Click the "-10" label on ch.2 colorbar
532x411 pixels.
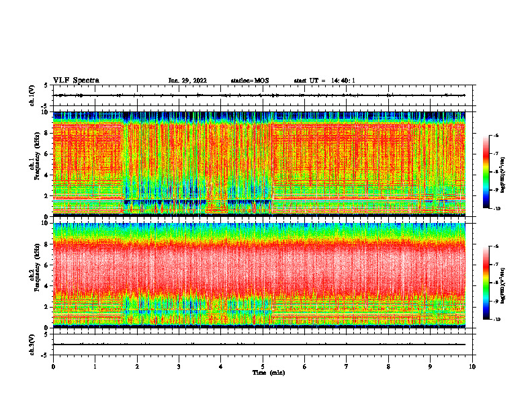tap(496, 320)
